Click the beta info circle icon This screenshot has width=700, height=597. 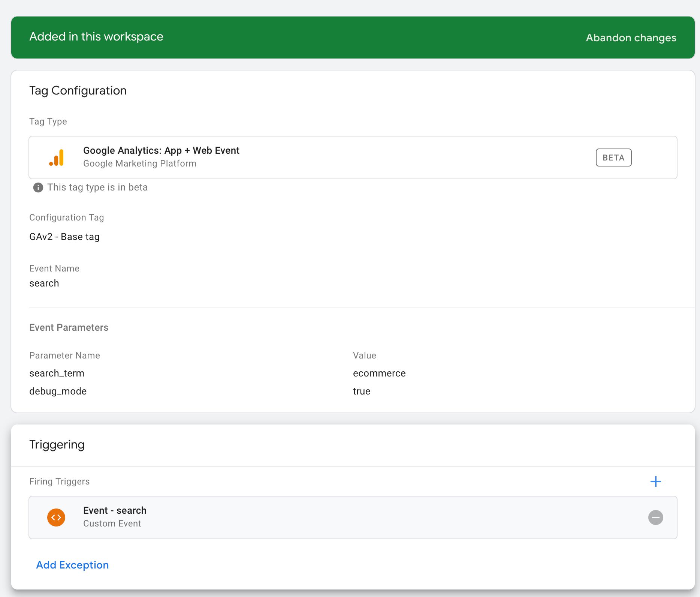pyautogui.click(x=38, y=187)
